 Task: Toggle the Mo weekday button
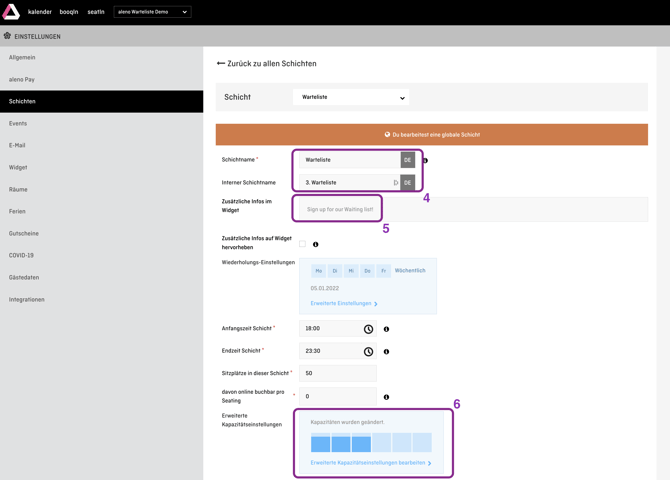pos(318,271)
